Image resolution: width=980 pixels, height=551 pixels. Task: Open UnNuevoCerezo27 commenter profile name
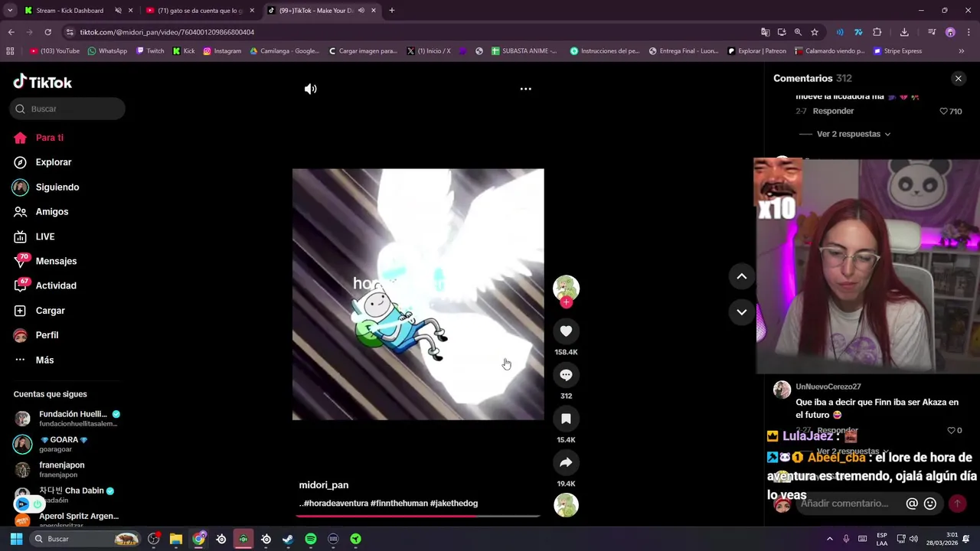pos(828,386)
